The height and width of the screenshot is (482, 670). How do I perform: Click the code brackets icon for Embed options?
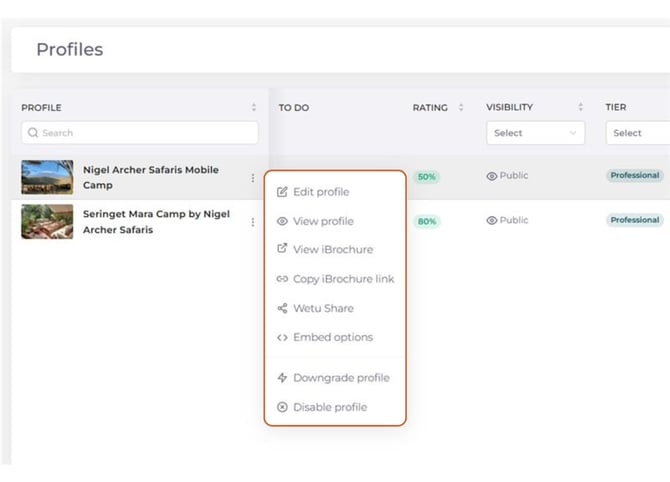click(x=282, y=338)
